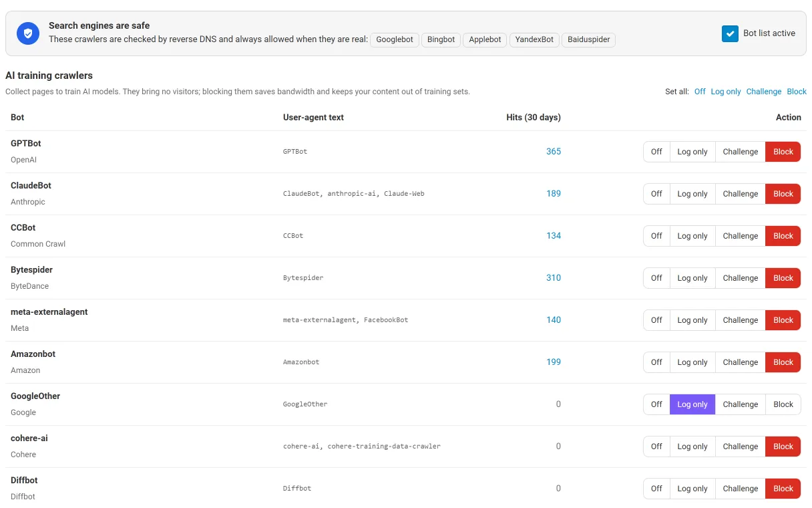The width and height of the screenshot is (812, 508).
Task: Turn cohere-ai action to Off
Action: pos(656,447)
